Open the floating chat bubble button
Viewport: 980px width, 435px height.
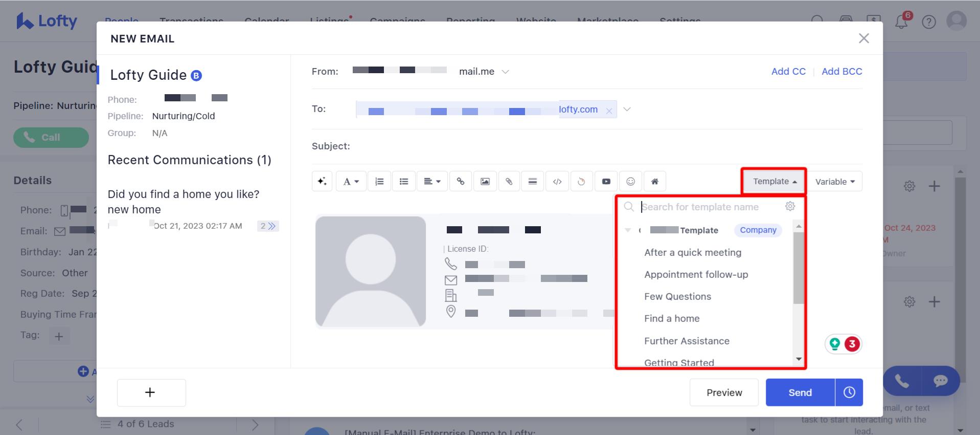coord(940,381)
